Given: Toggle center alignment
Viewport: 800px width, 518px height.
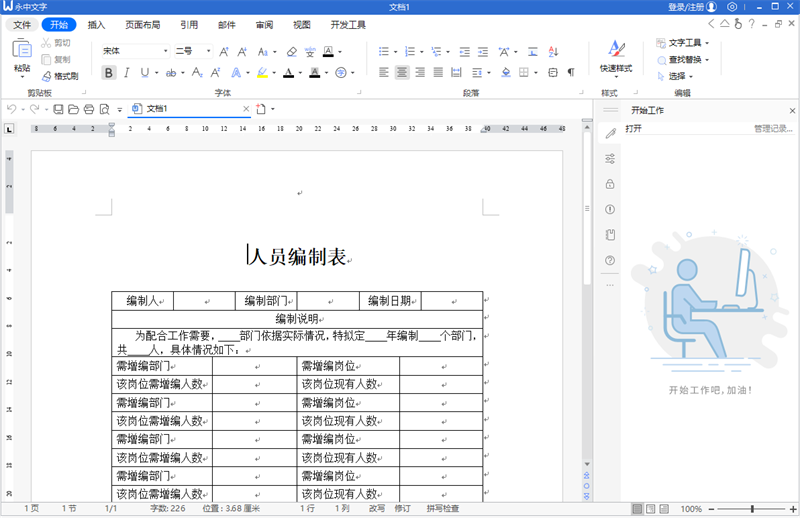Looking at the screenshot, I should coord(402,72).
